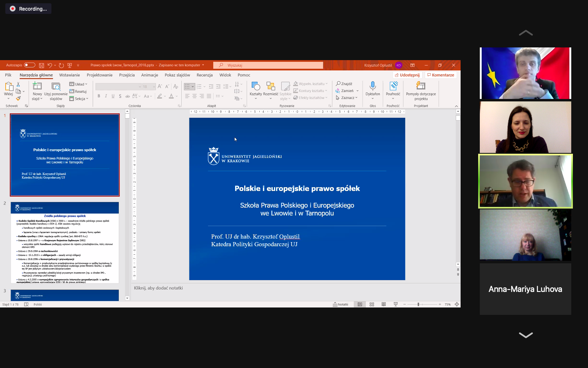
Task: Click the KO account avatar
Action: click(x=399, y=65)
